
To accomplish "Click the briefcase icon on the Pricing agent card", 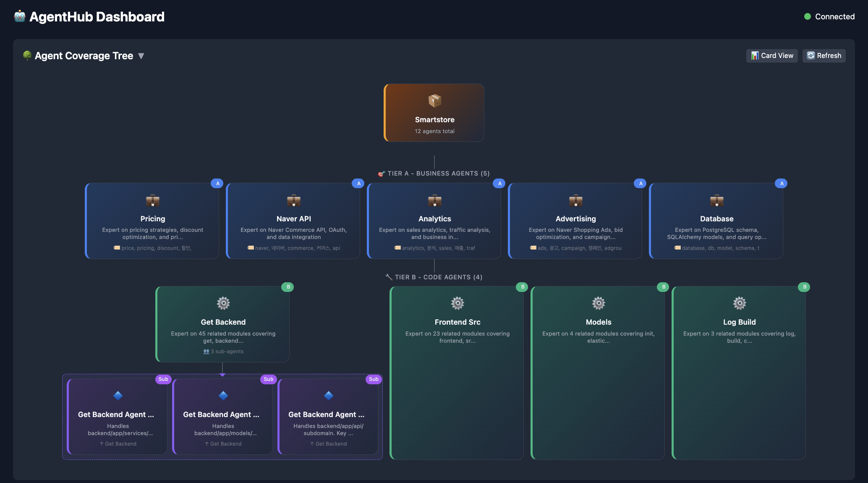I will pos(153,201).
